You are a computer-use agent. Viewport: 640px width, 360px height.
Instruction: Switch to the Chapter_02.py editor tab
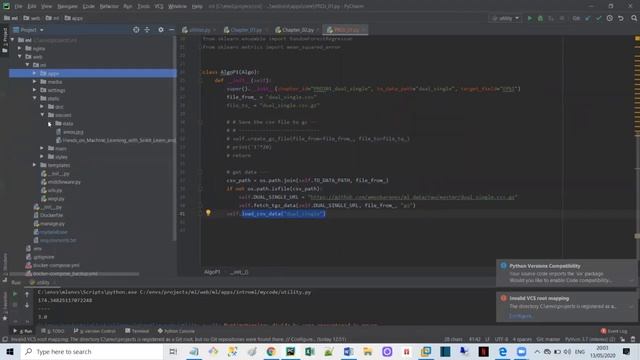coord(298,30)
